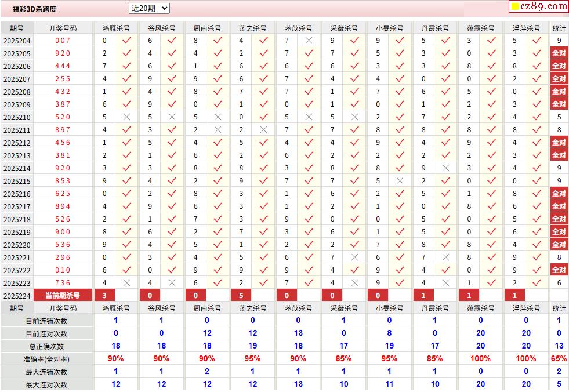Click the cross mark under 采薇杀号 in row 2025221
The image size is (569, 392).
pos(354,257)
